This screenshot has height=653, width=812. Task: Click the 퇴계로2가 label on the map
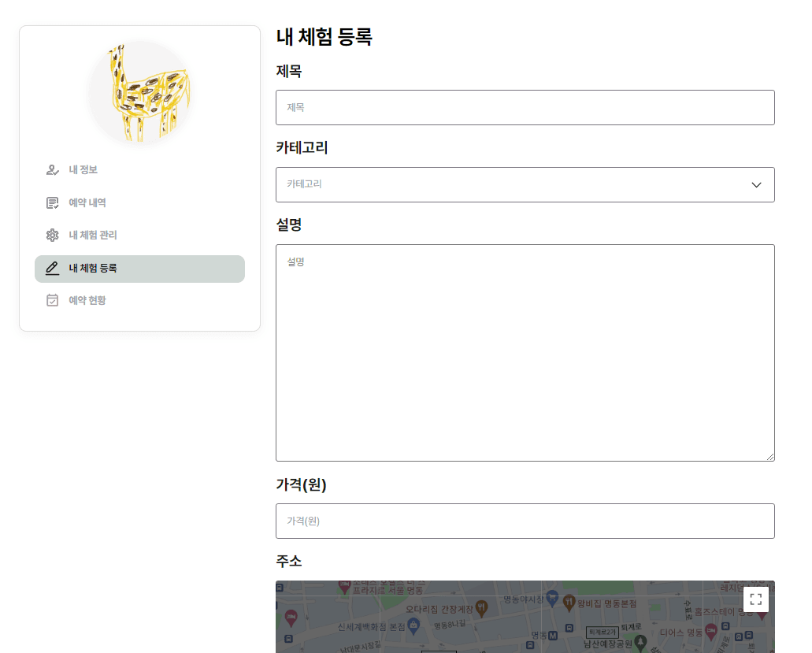click(x=603, y=632)
